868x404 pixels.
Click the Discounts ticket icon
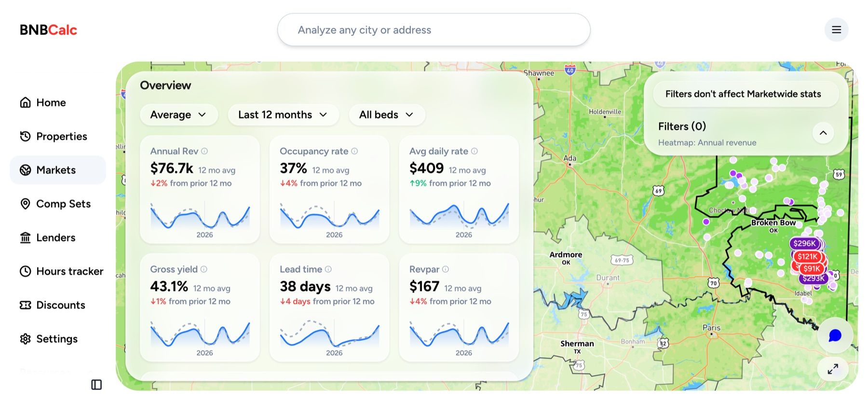click(26, 305)
